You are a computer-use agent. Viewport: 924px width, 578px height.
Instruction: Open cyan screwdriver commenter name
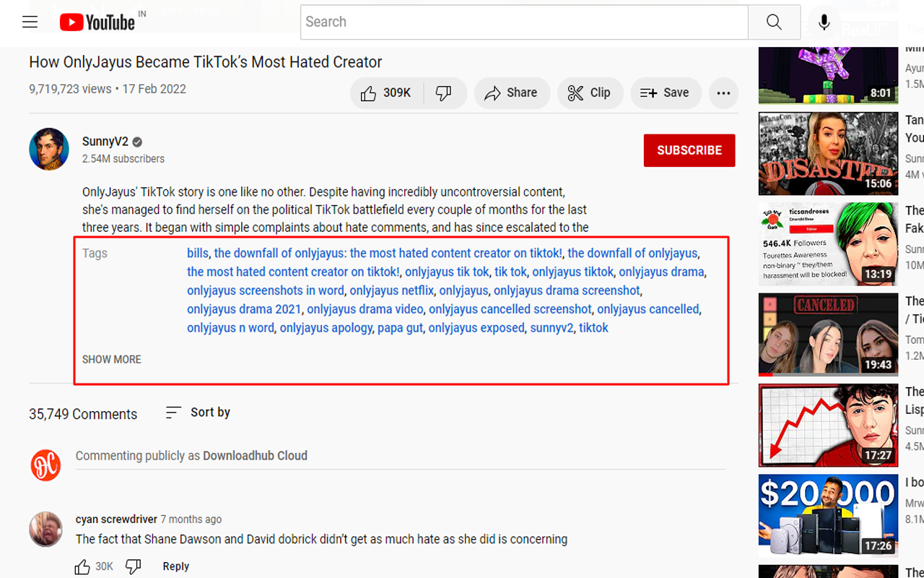pos(116,519)
